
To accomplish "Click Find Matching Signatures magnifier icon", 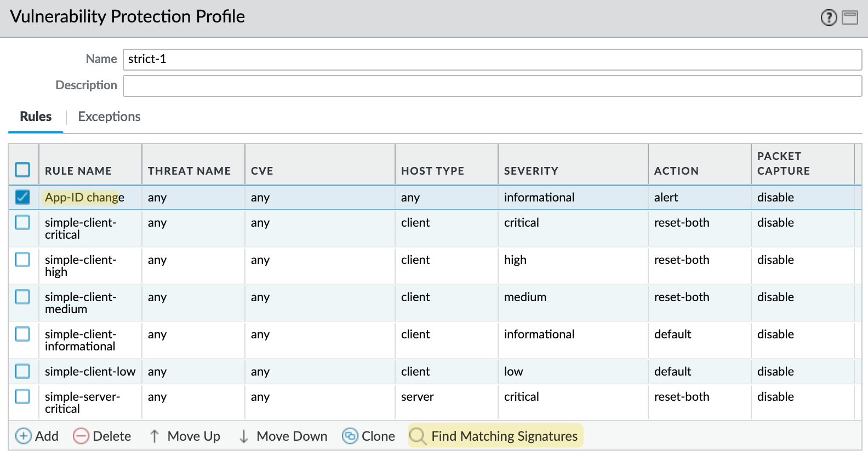I will 418,436.
